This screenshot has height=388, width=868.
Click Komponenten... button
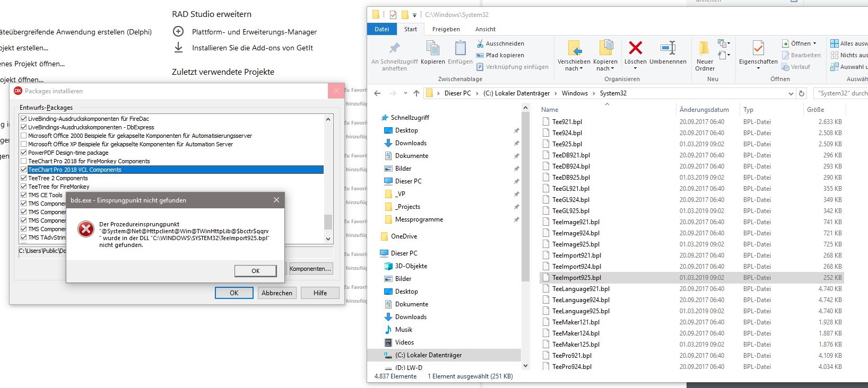[x=310, y=269]
